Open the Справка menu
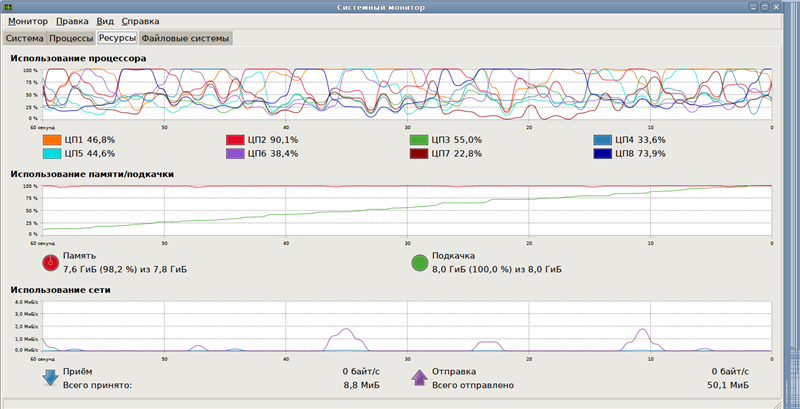This screenshot has height=409, width=800. click(140, 21)
